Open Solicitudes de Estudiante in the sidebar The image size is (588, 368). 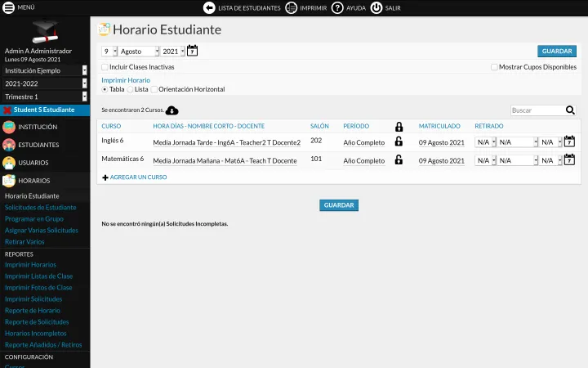tap(41, 207)
